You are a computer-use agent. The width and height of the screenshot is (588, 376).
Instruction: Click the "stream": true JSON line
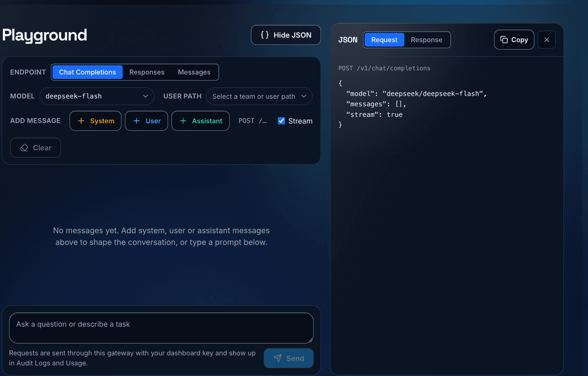tap(374, 115)
